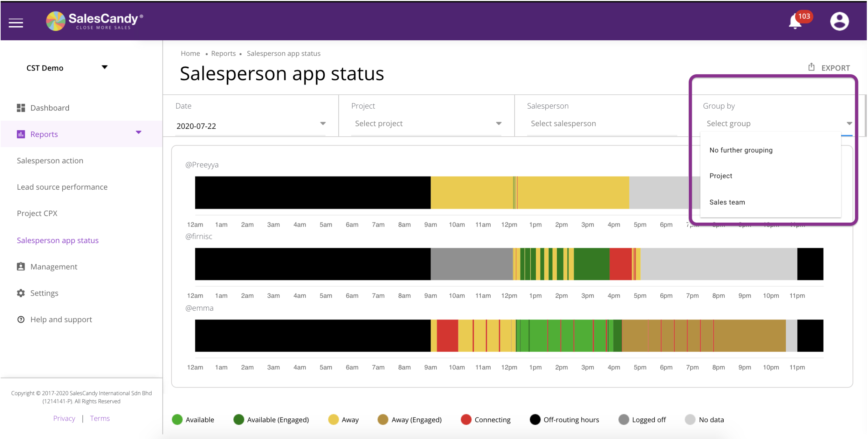Click the Dashboard grid icon

point(21,108)
